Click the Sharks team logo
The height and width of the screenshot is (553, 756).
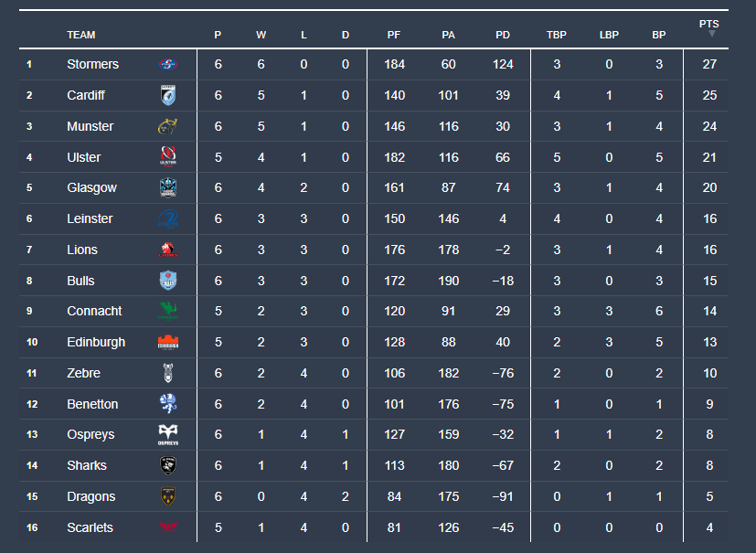click(x=167, y=465)
